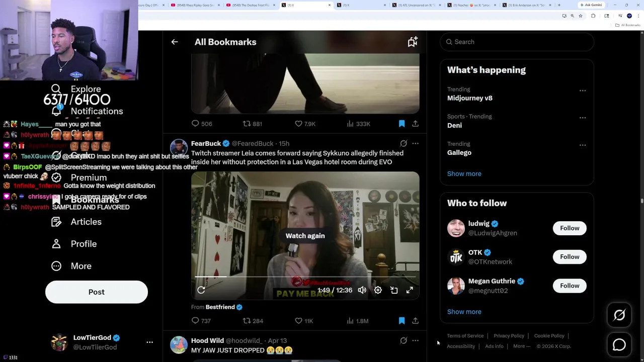Remove bookmark on the 333K views post
The height and width of the screenshot is (362, 644).
[x=401, y=124]
